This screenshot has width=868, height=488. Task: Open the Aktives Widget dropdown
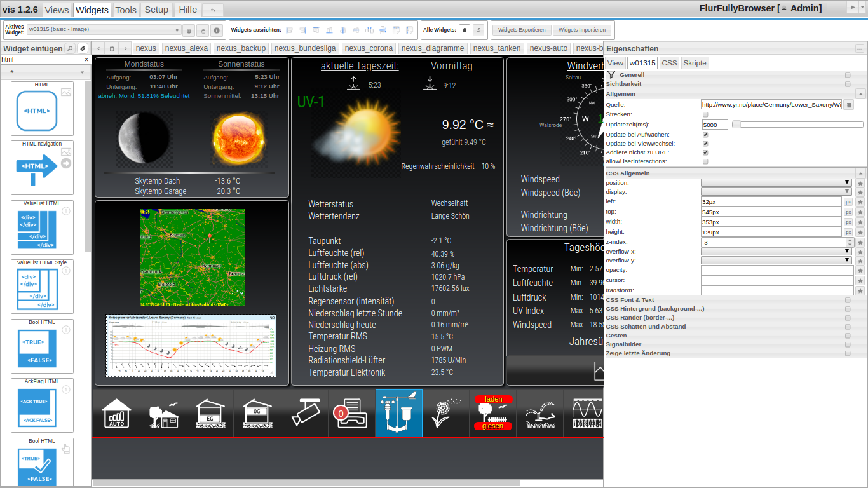click(104, 30)
